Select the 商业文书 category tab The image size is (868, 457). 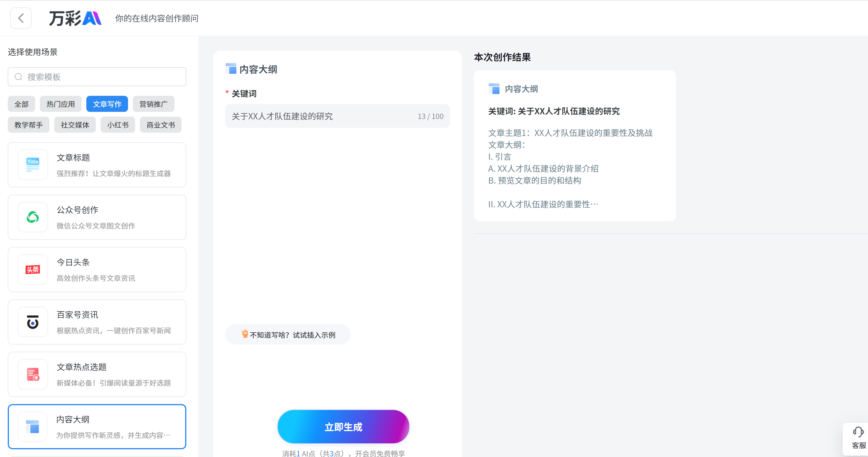pos(161,125)
